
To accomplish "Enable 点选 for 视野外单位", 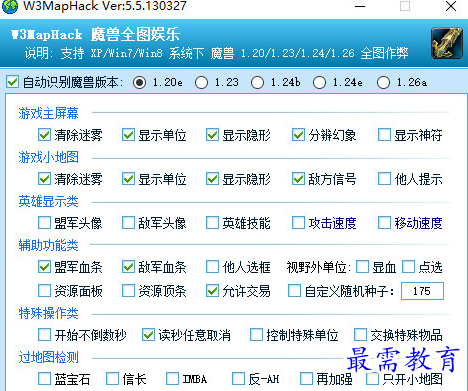I will click(x=408, y=267).
